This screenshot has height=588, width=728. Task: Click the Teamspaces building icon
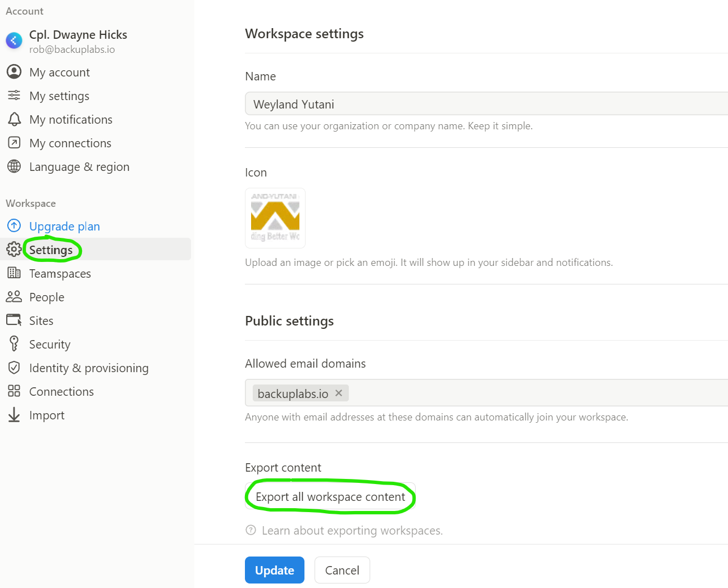point(14,273)
